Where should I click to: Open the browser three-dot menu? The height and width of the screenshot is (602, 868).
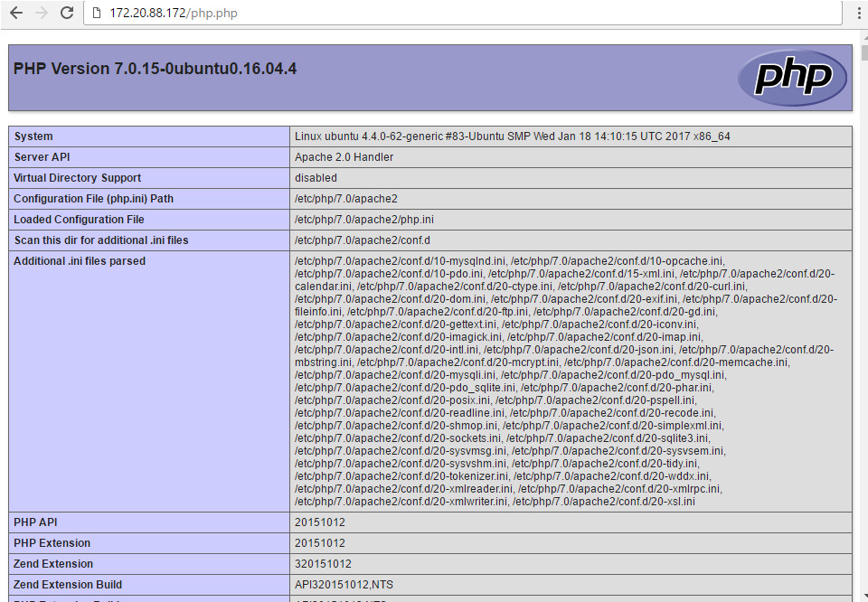859,13
